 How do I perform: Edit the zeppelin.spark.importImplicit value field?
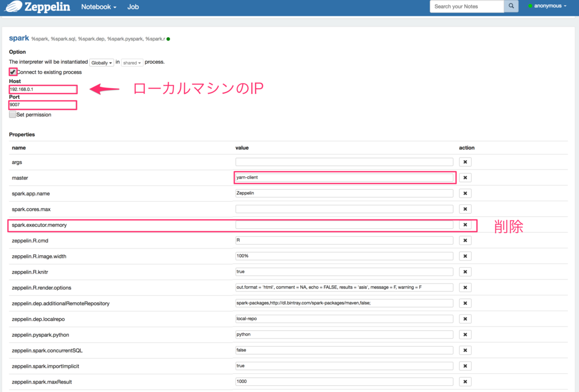coord(344,366)
